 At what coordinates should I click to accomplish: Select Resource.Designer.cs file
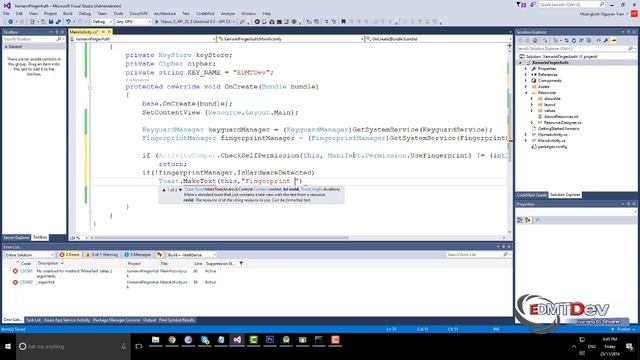[562, 122]
